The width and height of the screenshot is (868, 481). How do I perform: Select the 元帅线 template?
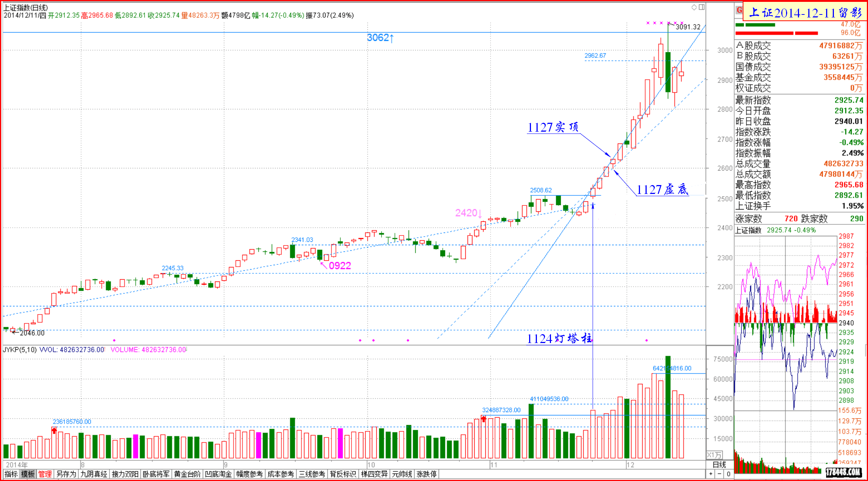(402, 474)
